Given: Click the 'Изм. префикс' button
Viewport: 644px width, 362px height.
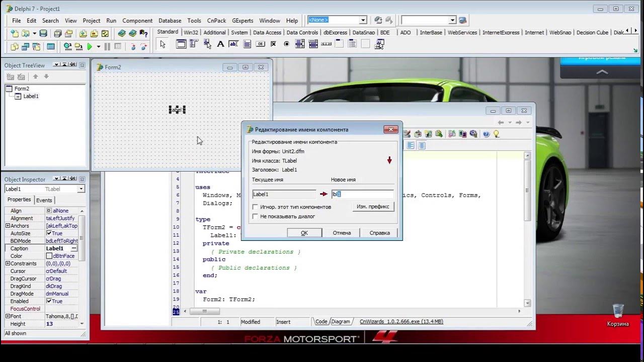Looking at the screenshot, I should tap(373, 207).
